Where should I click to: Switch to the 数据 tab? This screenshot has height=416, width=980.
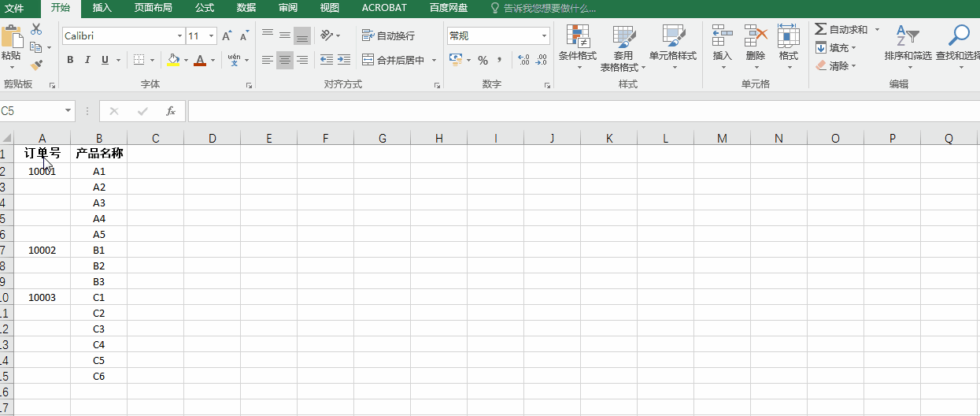pos(246,8)
